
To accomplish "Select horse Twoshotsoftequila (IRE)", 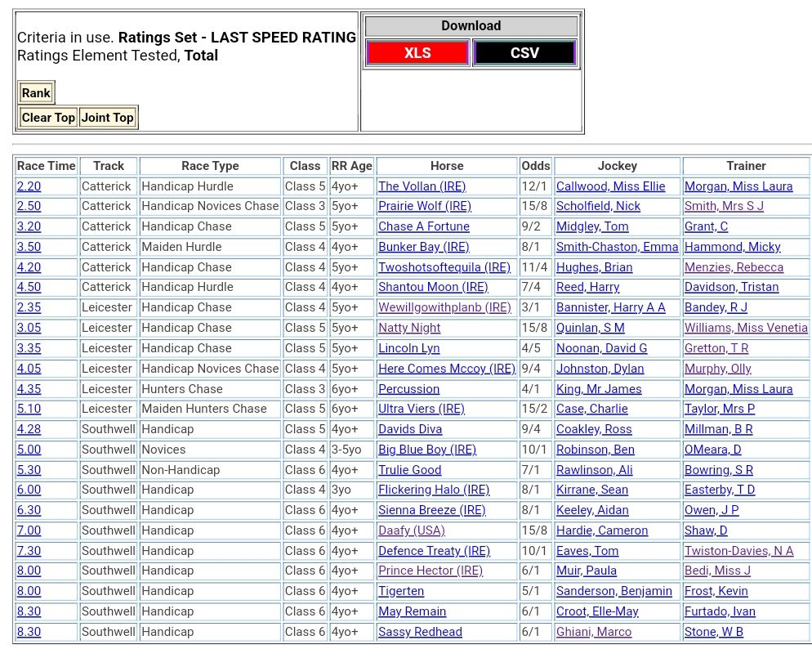I will point(444,267).
